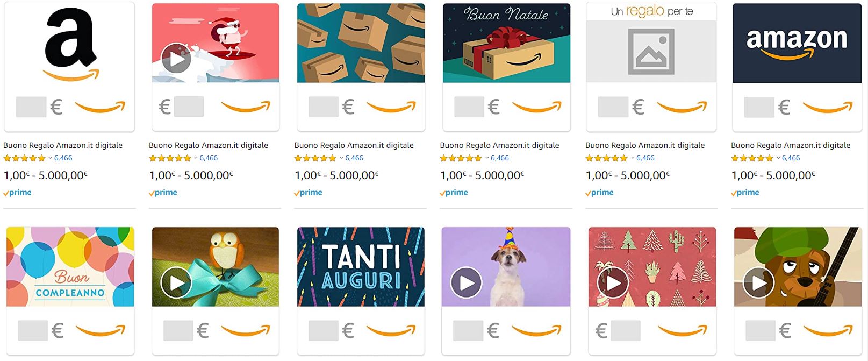Select the black Amazon 'a' logo gift card
Image resolution: width=868 pixels, height=361 pixels.
click(69, 67)
